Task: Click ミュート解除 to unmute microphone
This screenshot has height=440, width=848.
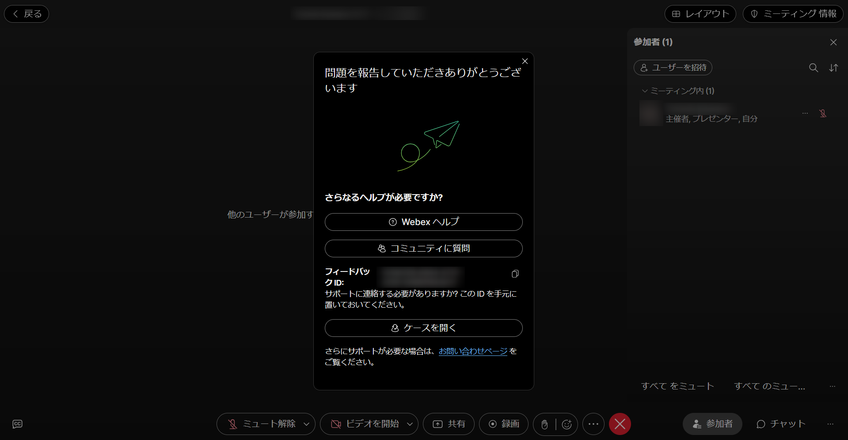Action: [262, 424]
